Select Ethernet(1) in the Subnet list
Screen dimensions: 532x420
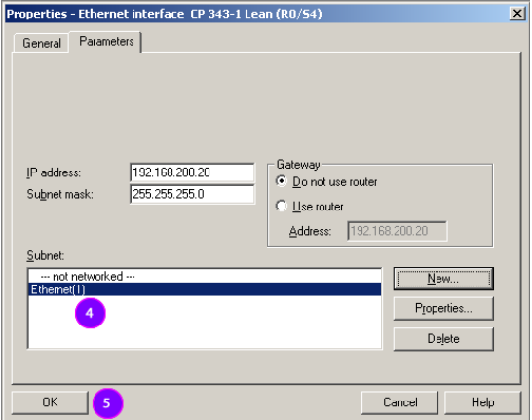pyautogui.click(x=205, y=289)
